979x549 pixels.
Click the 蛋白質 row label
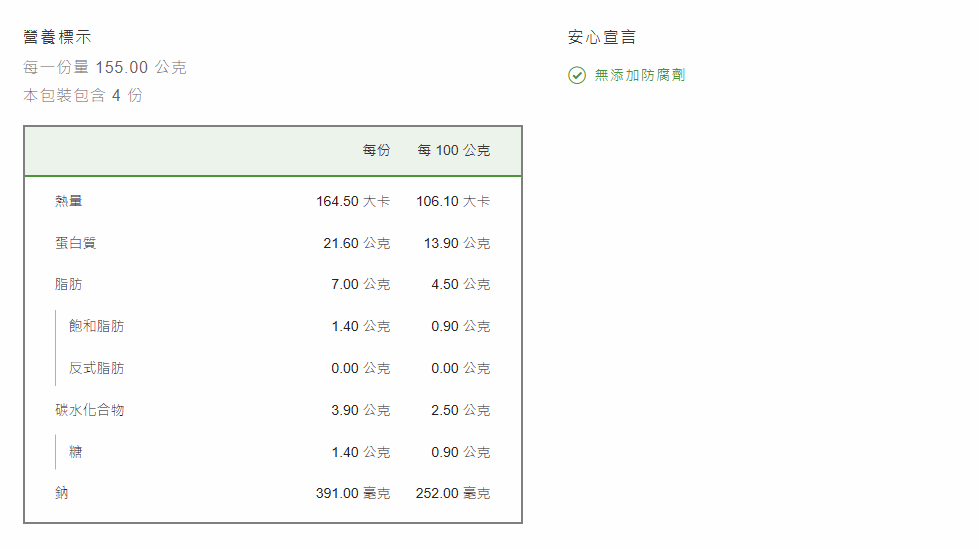tap(75, 243)
